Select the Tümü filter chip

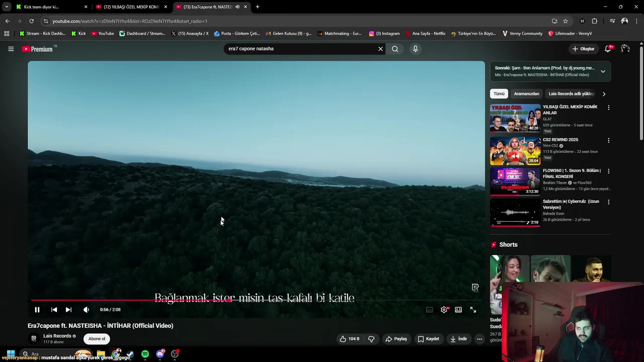click(499, 94)
